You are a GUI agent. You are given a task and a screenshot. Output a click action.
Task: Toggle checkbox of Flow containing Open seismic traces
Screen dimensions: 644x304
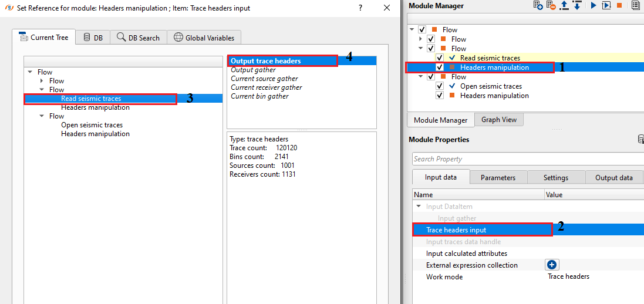click(x=431, y=77)
